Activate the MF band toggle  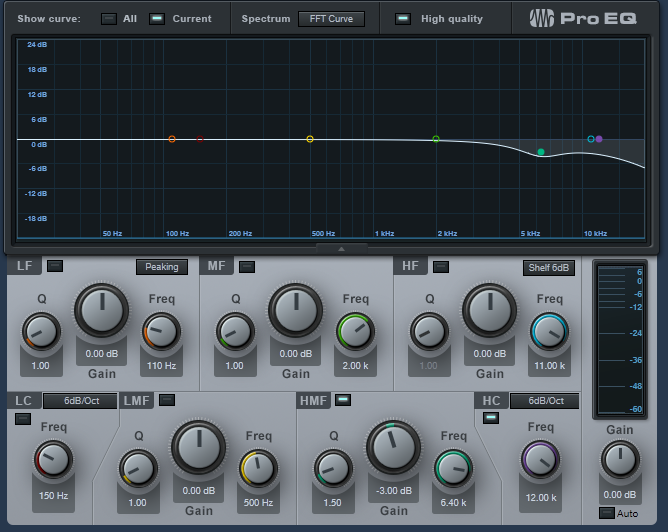pyautogui.click(x=247, y=267)
